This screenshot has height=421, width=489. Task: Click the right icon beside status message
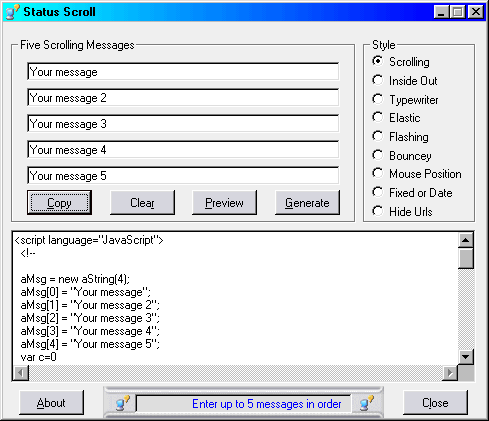[367, 403]
